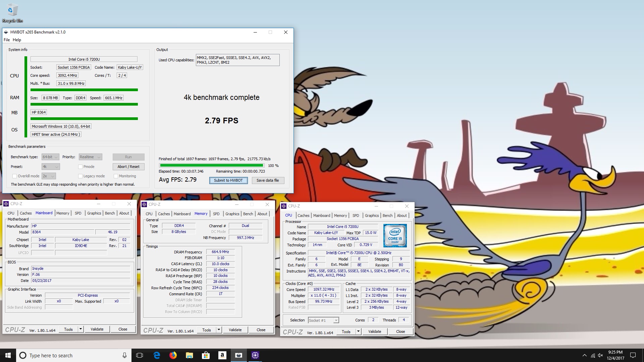The height and width of the screenshot is (362, 644).
Task: Switch to Caches tab in Mainboard CPU-Z window
Action: 25,213
